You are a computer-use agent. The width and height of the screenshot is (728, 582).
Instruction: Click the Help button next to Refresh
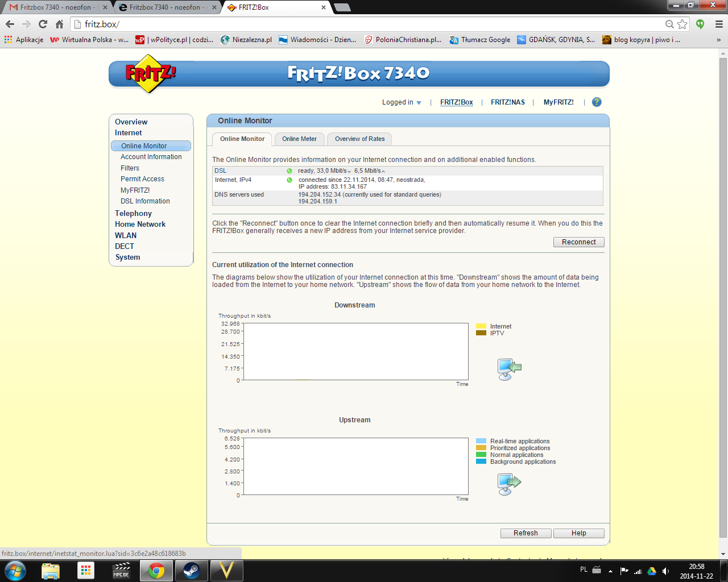click(x=579, y=533)
